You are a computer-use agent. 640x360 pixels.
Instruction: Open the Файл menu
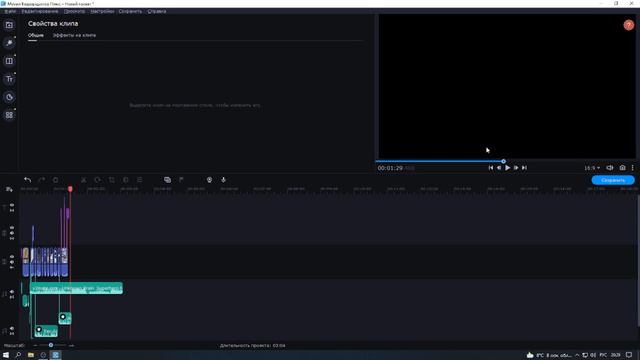coord(10,11)
